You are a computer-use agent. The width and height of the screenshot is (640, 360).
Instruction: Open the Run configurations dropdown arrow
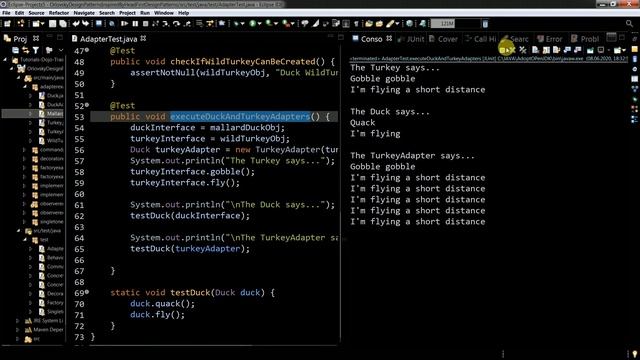coord(259,24)
